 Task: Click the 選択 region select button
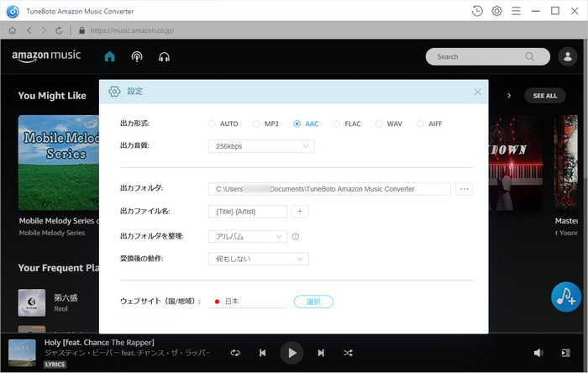(x=313, y=302)
